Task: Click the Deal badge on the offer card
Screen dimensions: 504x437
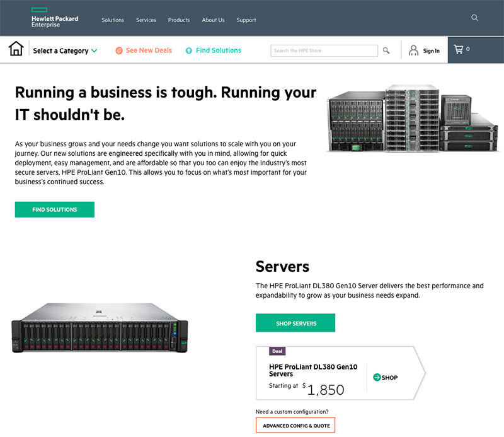Action: (277, 351)
